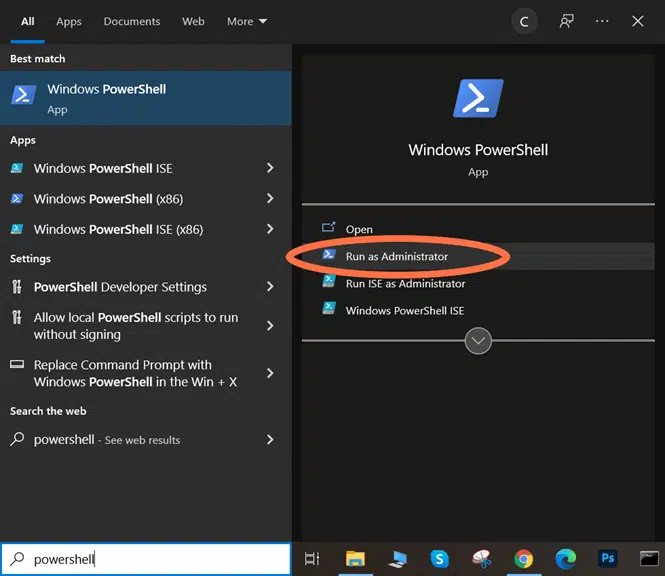Open Task View from the taskbar
This screenshot has height=576, width=665.
(312, 559)
